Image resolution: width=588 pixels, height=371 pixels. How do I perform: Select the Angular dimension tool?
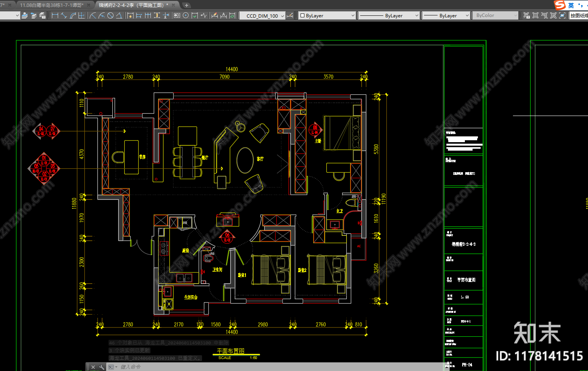[x=119, y=15]
